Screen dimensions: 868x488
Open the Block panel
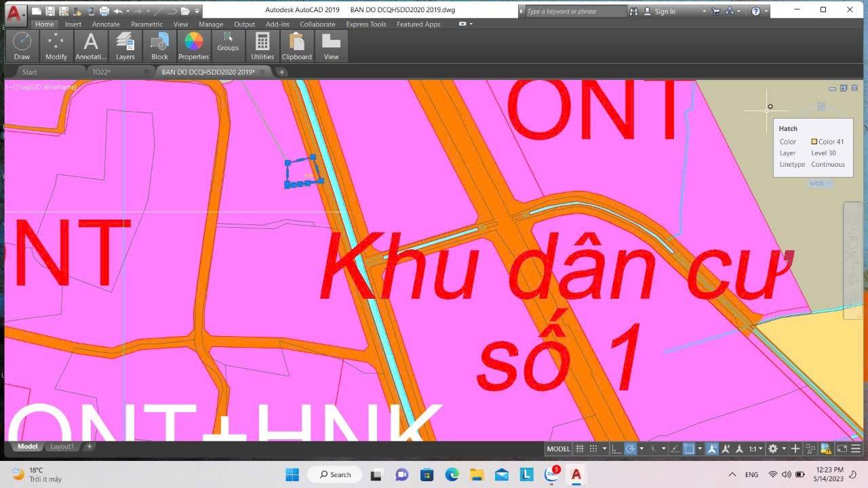pyautogui.click(x=159, y=46)
